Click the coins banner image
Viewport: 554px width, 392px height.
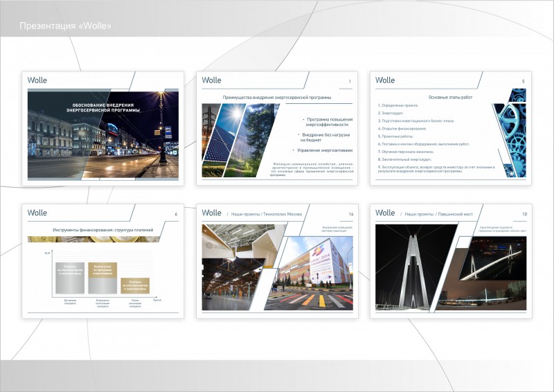(93, 240)
